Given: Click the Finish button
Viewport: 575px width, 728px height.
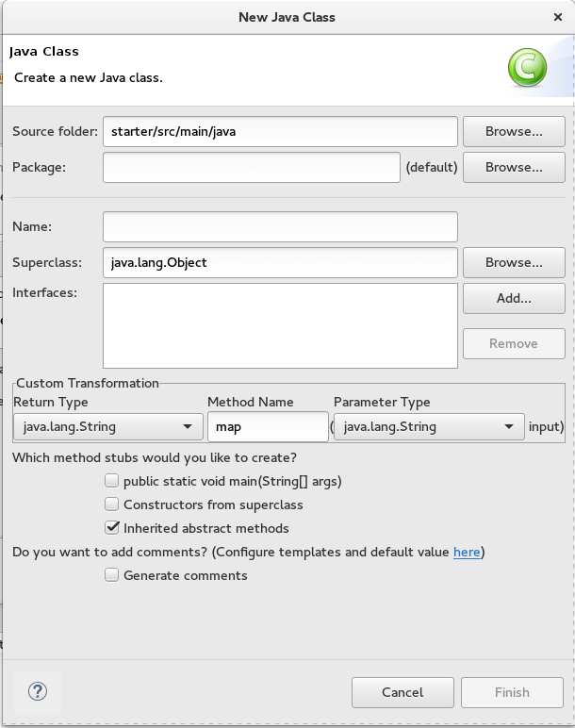Looking at the screenshot, I should 512,692.
